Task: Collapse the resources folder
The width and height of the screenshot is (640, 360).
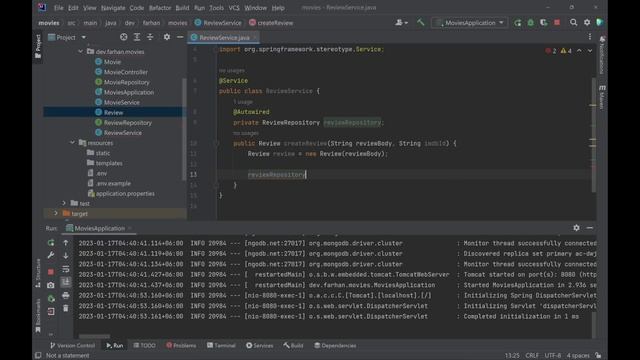Action: coord(72,143)
